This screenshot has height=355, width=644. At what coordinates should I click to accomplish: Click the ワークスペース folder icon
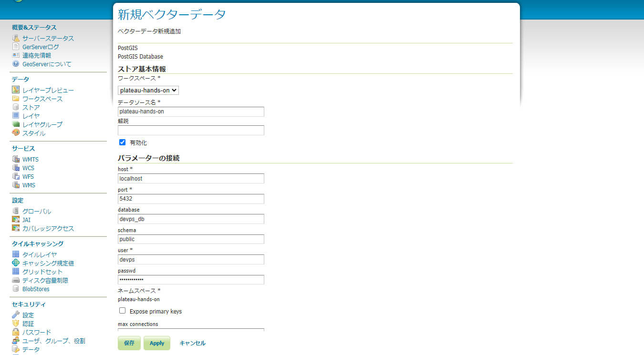tap(16, 99)
